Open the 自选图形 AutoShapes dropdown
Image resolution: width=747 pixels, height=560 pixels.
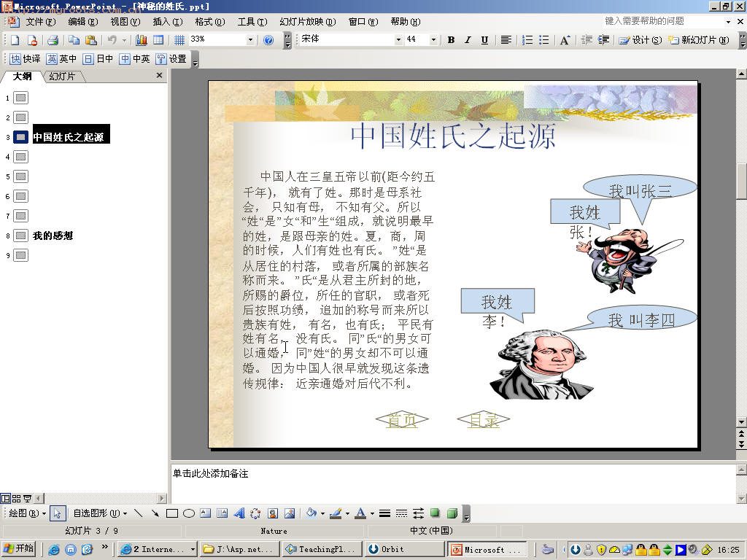(x=99, y=513)
